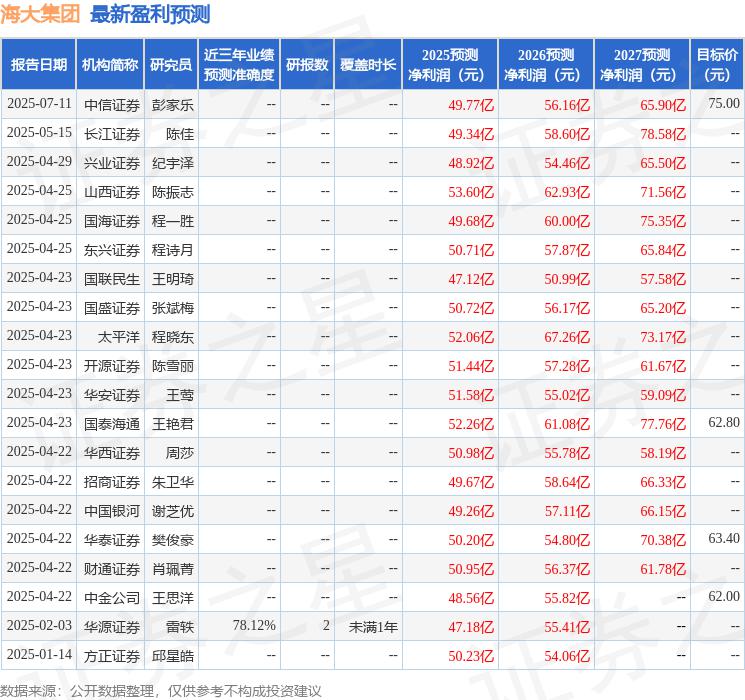
Task: Click analyst name 邱星皓
Action: tap(172, 656)
